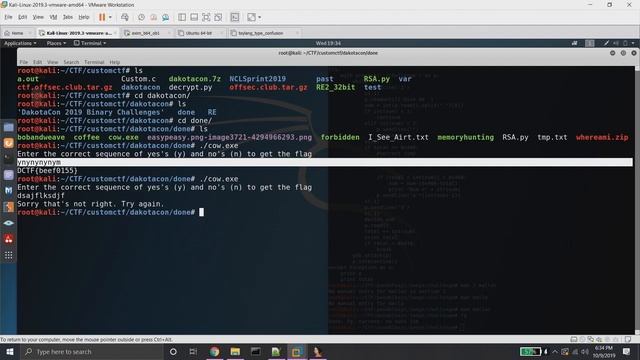
Task: Open the terminal's View menu
Action: [52, 62]
